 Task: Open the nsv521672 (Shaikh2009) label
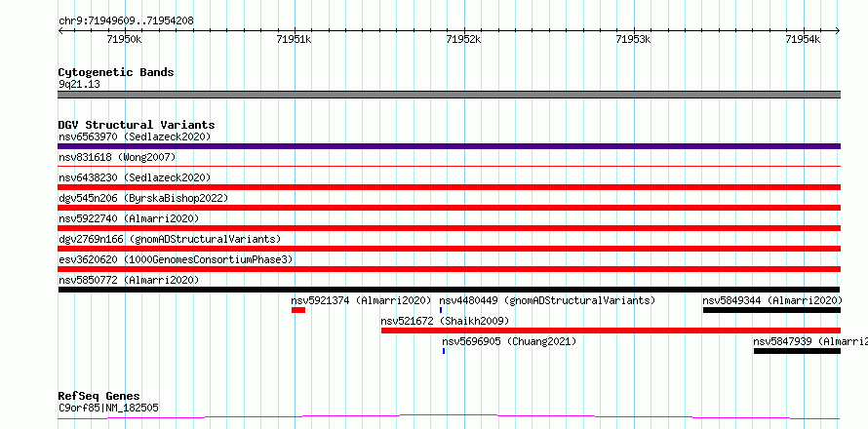(x=445, y=321)
